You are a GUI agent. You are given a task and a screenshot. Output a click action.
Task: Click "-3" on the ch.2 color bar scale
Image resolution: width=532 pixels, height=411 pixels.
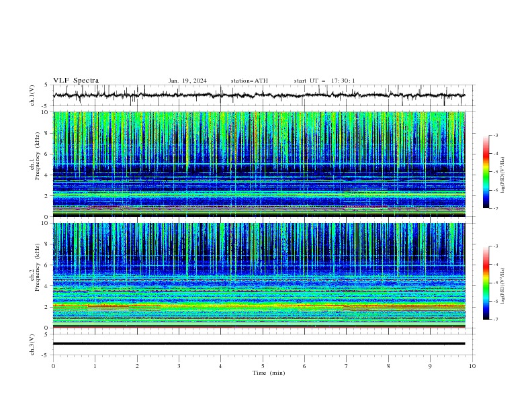[x=496, y=246]
